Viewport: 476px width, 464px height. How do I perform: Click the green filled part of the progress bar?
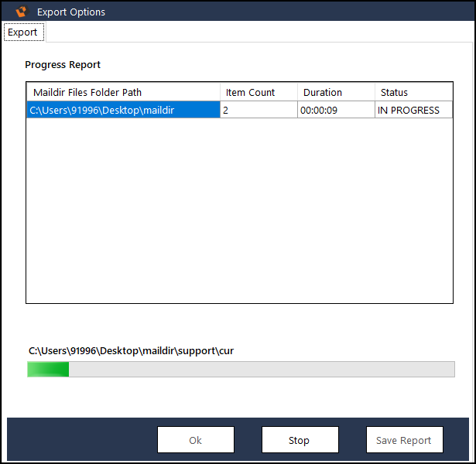tap(48, 370)
